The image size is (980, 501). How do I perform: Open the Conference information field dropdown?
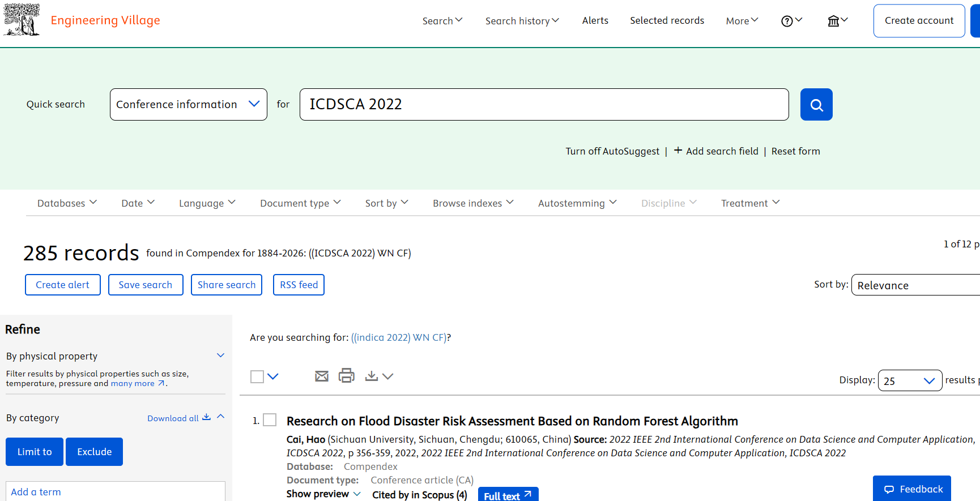click(x=189, y=104)
